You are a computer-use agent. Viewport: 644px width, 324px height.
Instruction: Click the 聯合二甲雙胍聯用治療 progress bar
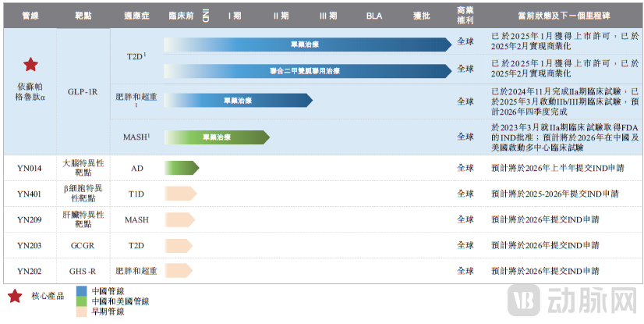[307, 71]
